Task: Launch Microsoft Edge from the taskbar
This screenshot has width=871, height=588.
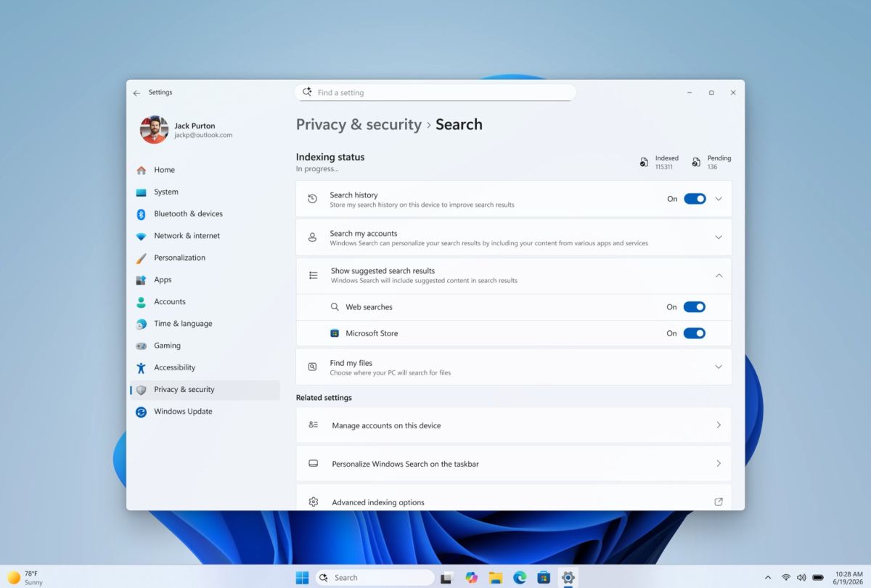Action: (520, 577)
